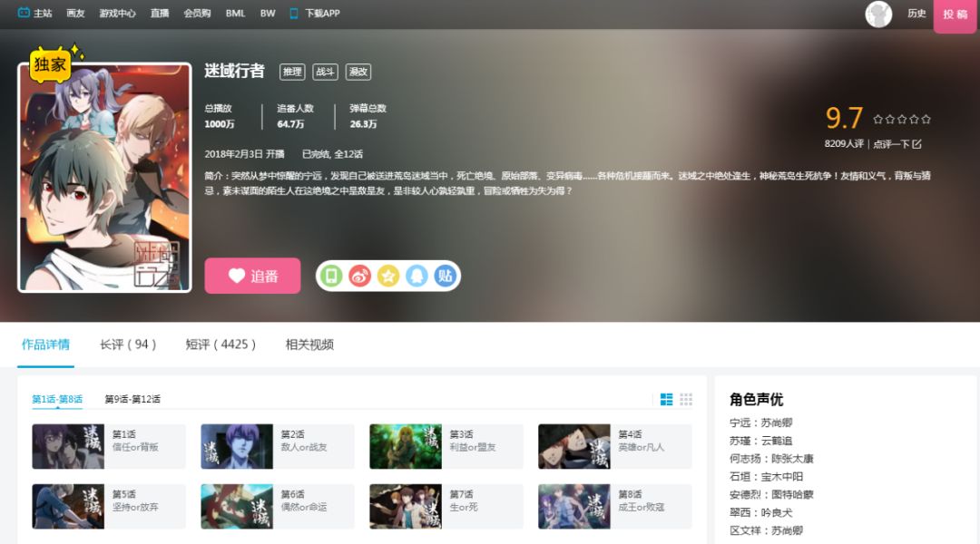Click voice cast line 宁远：苏尚卿
The width and height of the screenshot is (980, 544).
click(760, 423)
